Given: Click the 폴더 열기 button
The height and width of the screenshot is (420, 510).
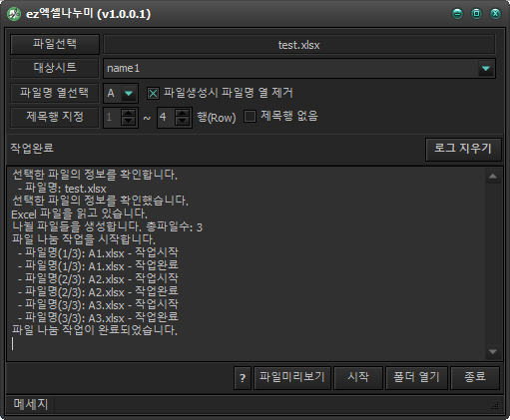Looking at the screenshot, I should click(416, 378).
